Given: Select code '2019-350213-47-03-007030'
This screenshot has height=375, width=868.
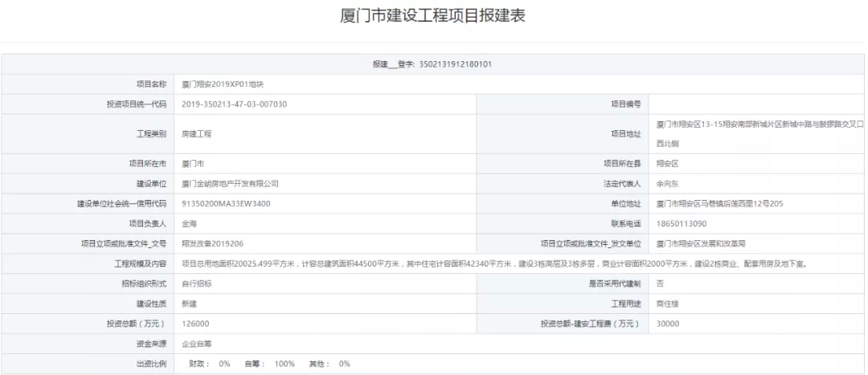Looking at the screenshot, I should coord(234,104).
